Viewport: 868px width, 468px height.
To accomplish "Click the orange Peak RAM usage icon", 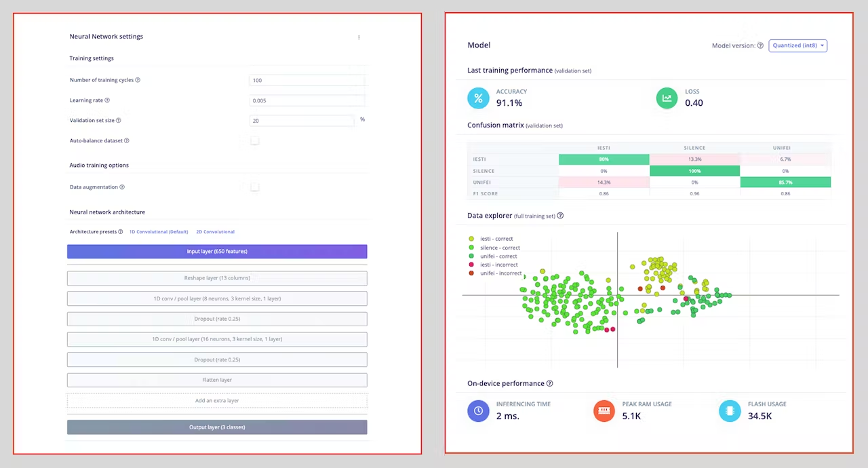I will [x=604, y=410].
